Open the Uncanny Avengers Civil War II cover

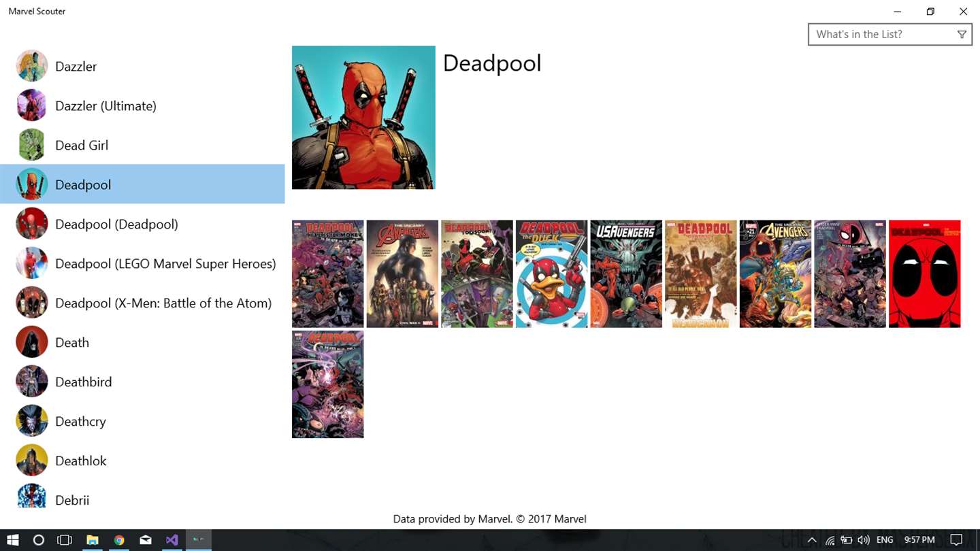pyautogui.click(x=402, y=273)
